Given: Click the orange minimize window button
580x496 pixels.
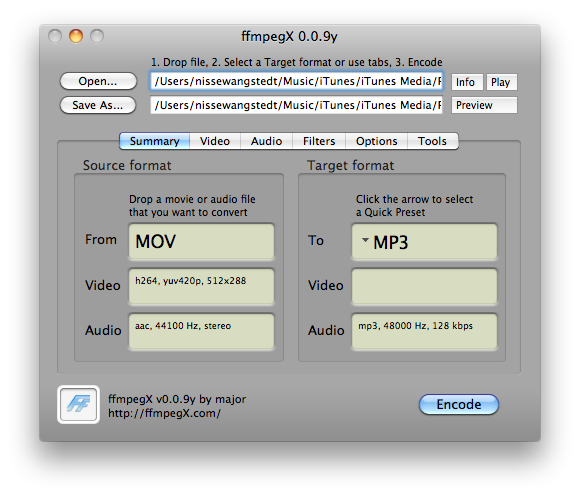Looking at the screenshot, I should 76,36.
